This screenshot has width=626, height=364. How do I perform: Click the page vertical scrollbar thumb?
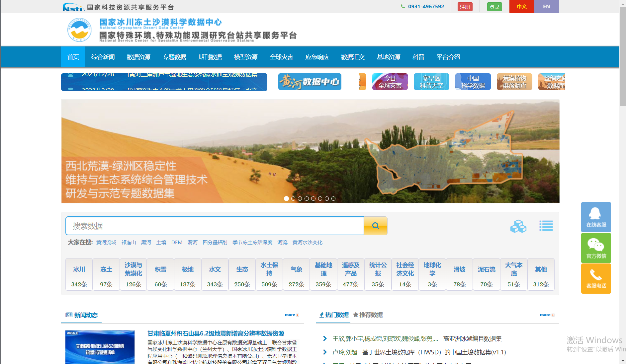623,56
